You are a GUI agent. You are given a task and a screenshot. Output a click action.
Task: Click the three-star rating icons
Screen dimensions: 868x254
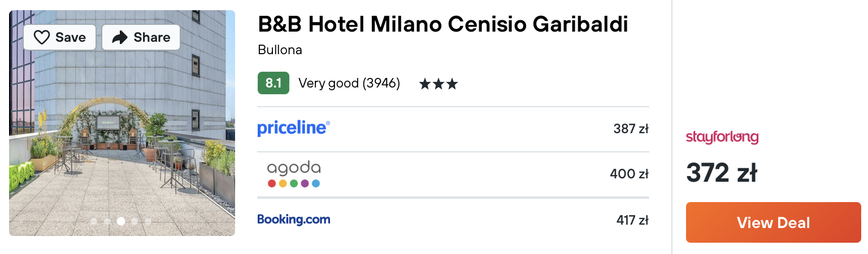(439, 84)
